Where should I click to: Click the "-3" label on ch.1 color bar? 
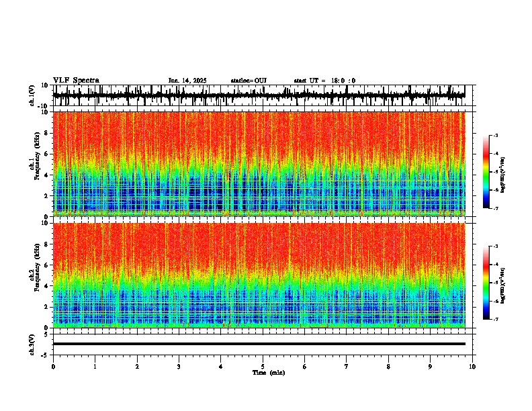(x=496, y=135)
